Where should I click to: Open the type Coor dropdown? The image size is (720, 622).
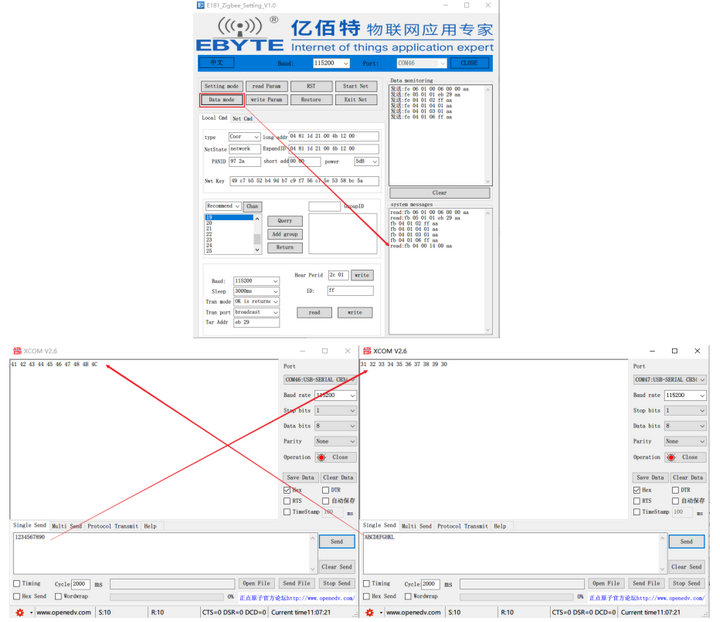coord(244,137)
